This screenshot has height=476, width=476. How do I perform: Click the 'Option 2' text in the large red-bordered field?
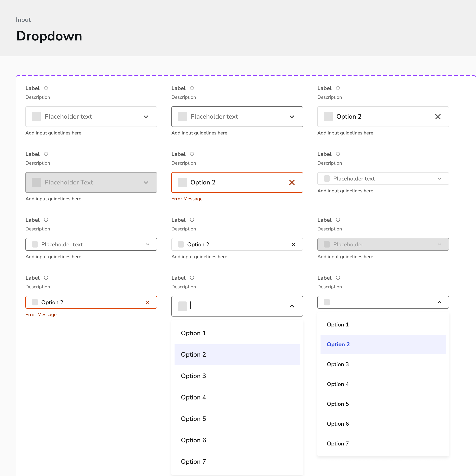(x=203, y=182)
